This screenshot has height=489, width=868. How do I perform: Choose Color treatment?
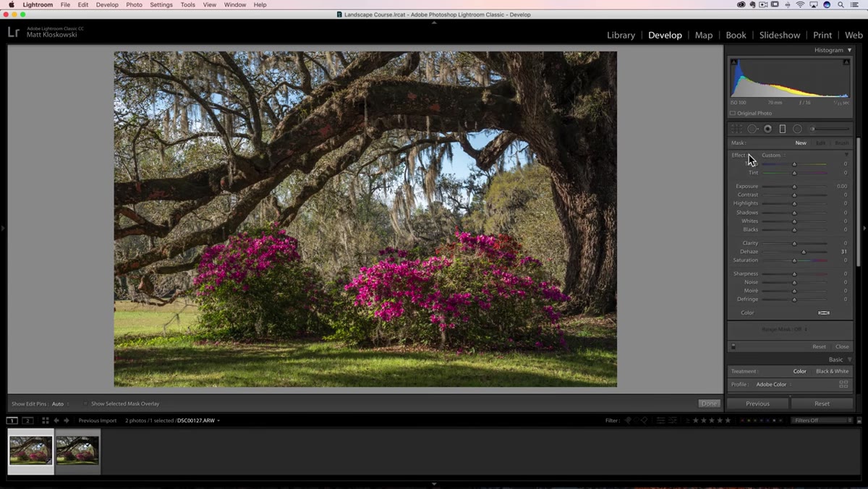pyautogui.click(x=799, y=371)
